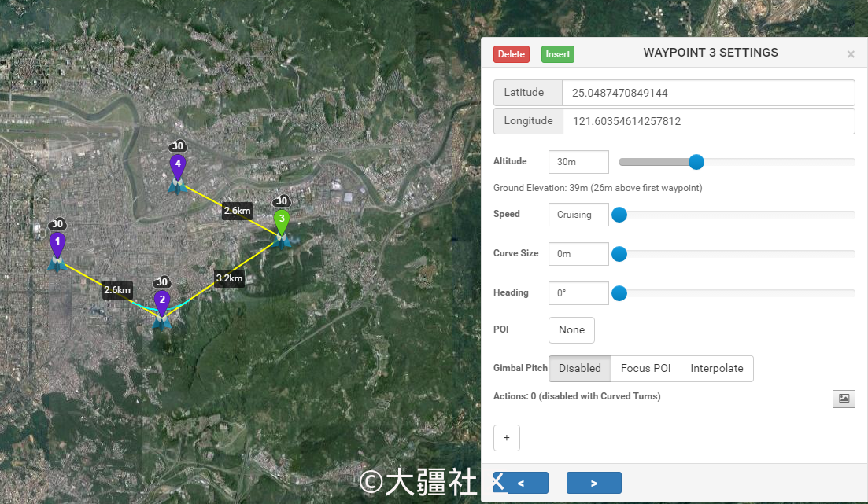Go to the previous waypoint
The width and height of the screenshot is (868, 504).
521,483
